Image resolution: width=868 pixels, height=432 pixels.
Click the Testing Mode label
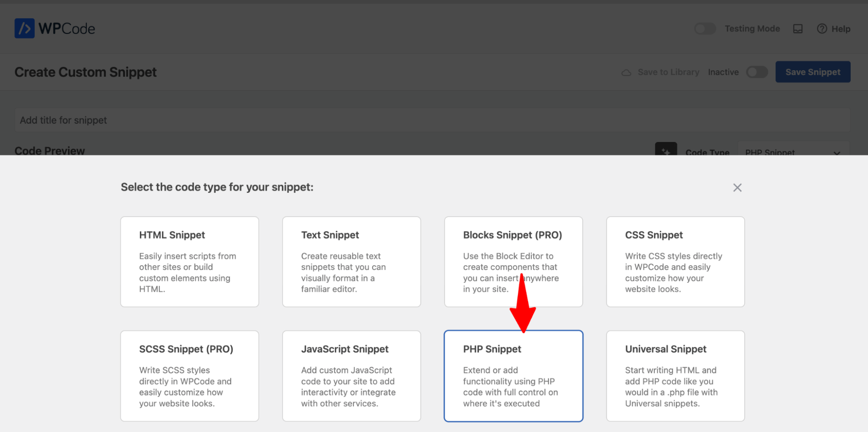pos(752,29)
